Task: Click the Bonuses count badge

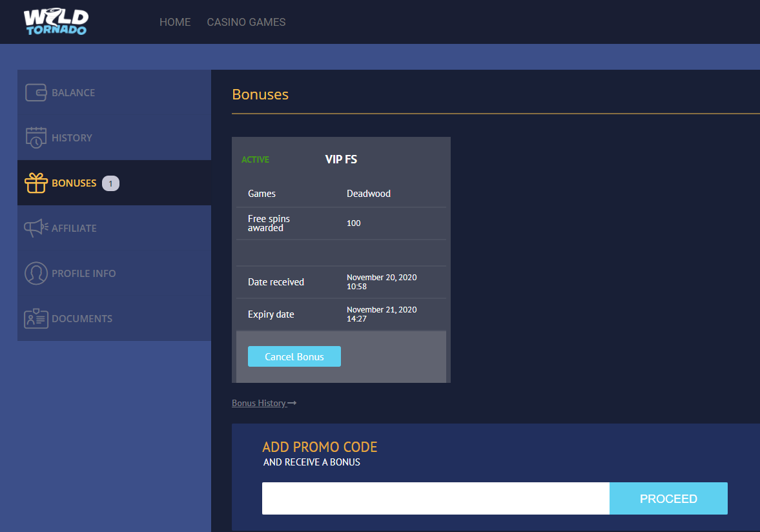Action: click(110, 183)
